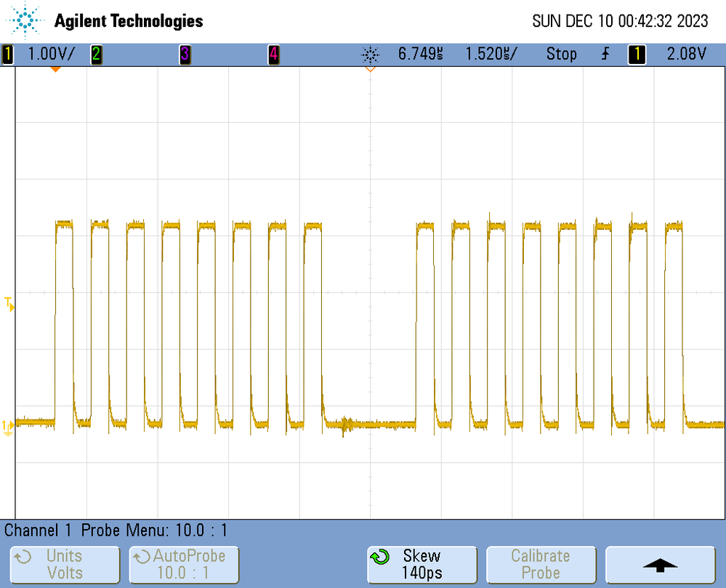
Task: Click the trigger level T marker
Action: 9,305
